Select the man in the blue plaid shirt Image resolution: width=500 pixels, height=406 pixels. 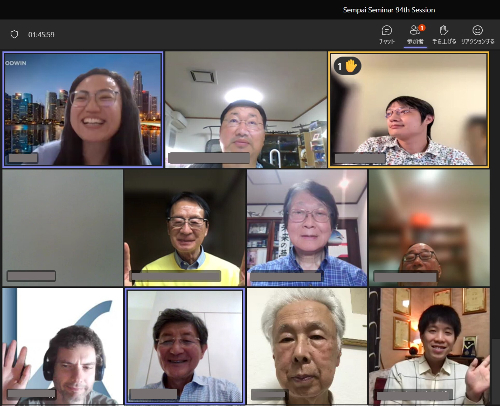tap(307, 228)
